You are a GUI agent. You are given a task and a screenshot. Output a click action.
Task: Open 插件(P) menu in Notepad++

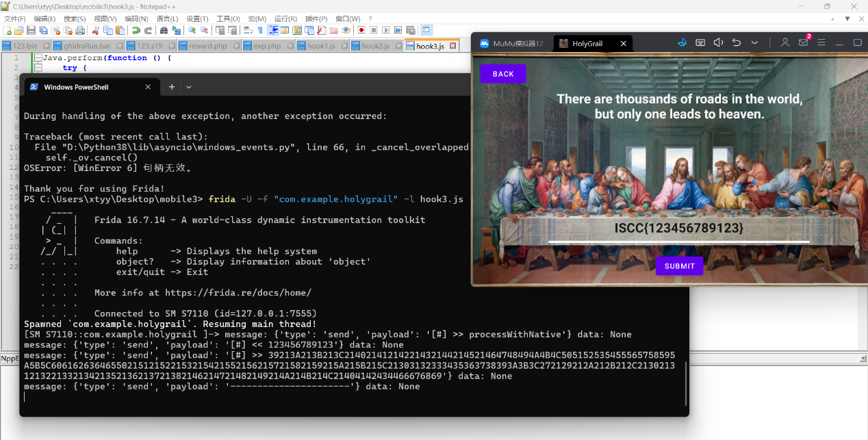[x=316, y=18]
